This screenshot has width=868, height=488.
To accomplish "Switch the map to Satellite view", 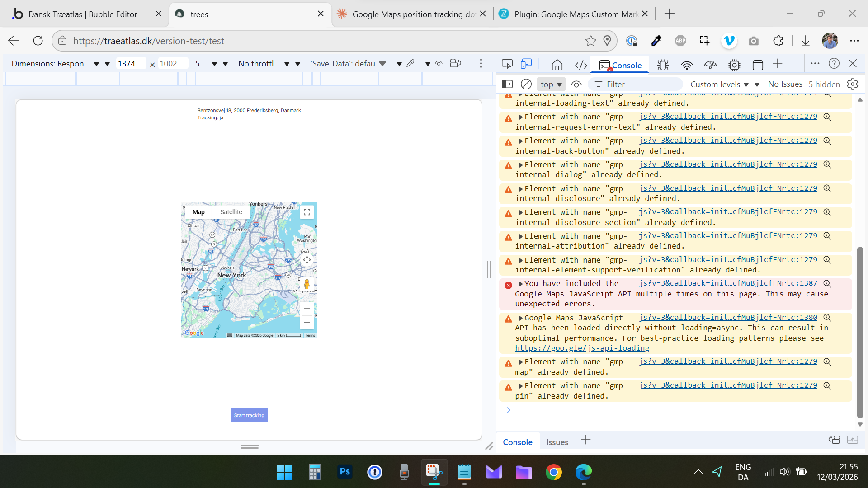I will point(231,212).
